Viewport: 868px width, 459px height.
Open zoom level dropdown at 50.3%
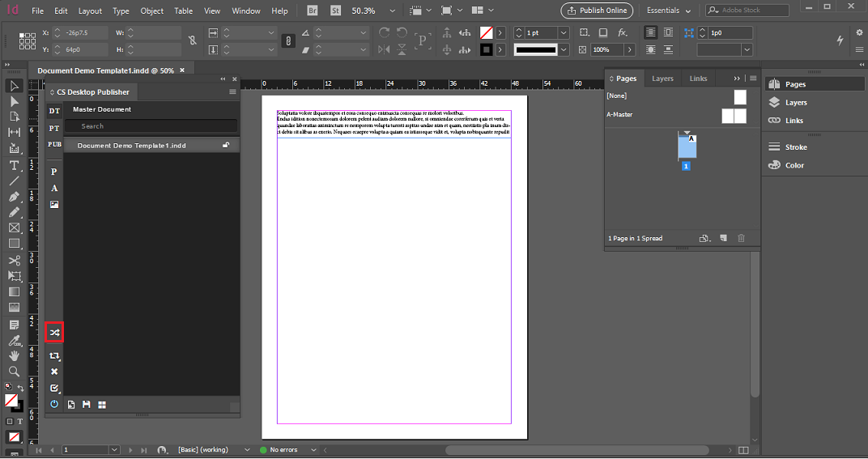point(393,11)
